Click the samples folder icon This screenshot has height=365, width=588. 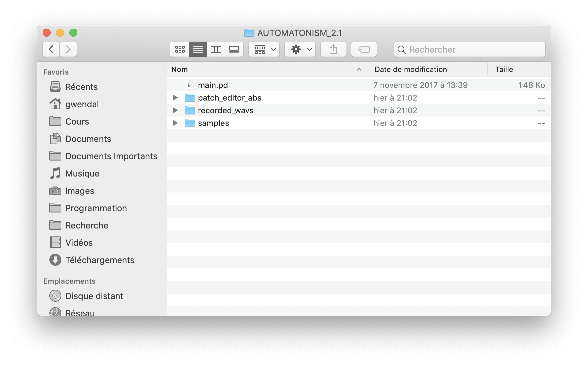click(x=190, y=123)
